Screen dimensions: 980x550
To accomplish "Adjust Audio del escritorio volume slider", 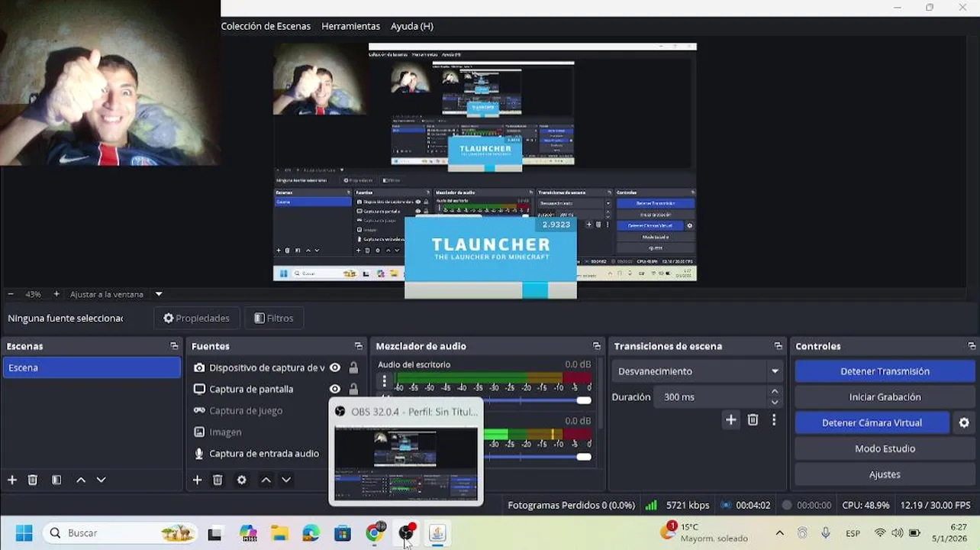I will coord(584,400).
